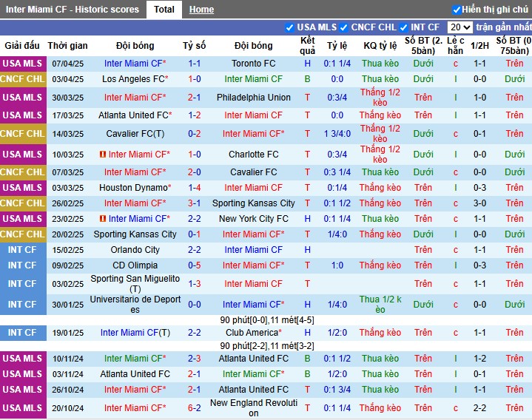This screenshot has width=532, height=420.
Task: Open Club America team link
Action: pyautogui.click(x=254, y=333)
